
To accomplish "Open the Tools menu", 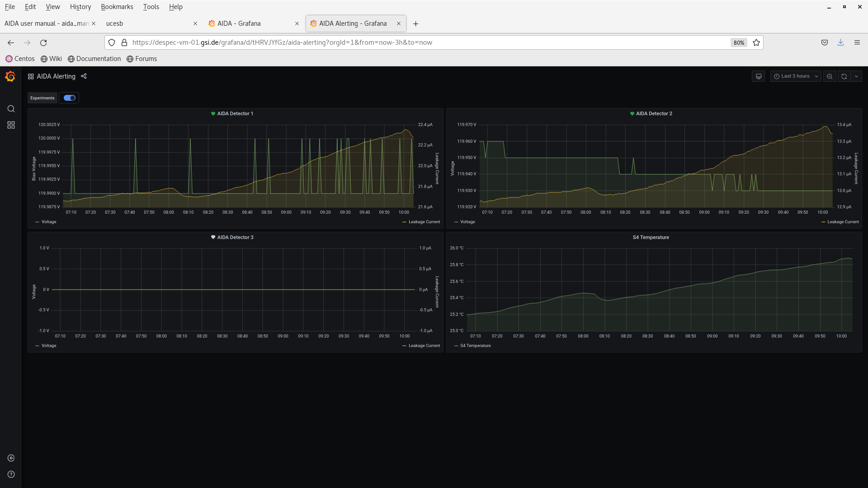I will pyautogui.click(x=151, y=7).
